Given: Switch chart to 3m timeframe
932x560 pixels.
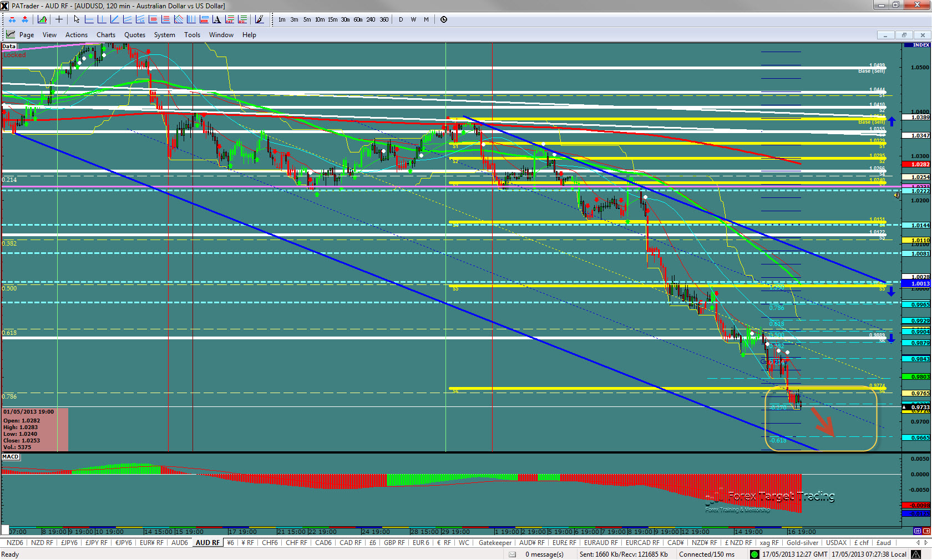Looking at the screenshot, I should (294, 19).
